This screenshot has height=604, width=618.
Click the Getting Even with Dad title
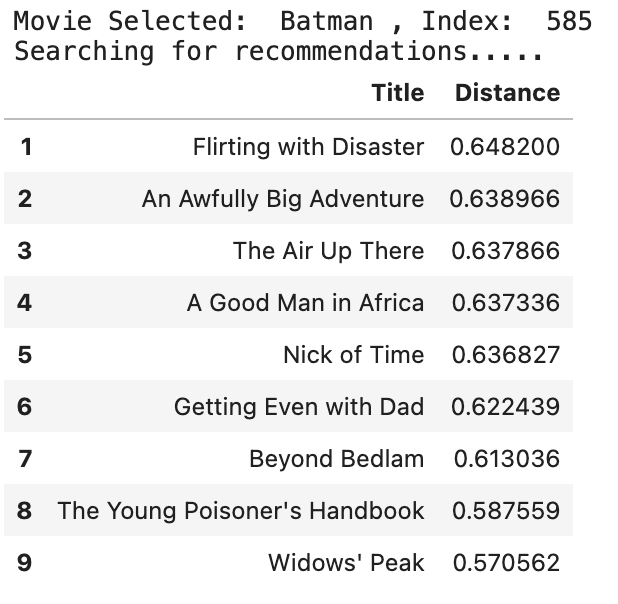(x=299, y=407)
